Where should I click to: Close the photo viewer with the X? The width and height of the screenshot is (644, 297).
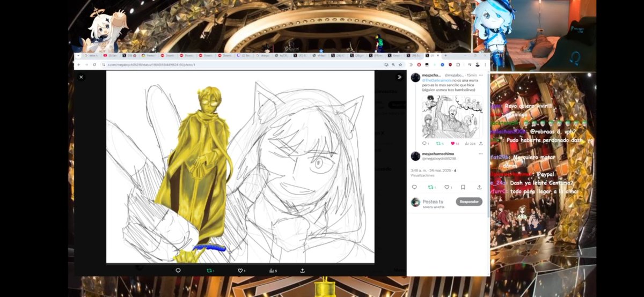tap(81, 77)
